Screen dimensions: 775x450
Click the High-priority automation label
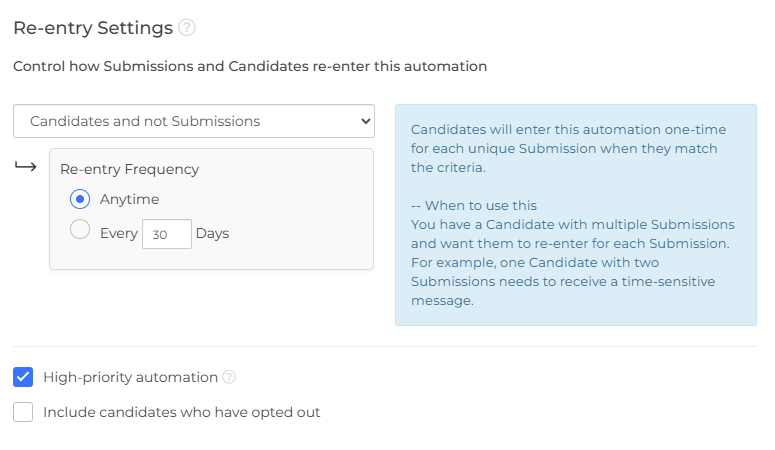point(130,378)
